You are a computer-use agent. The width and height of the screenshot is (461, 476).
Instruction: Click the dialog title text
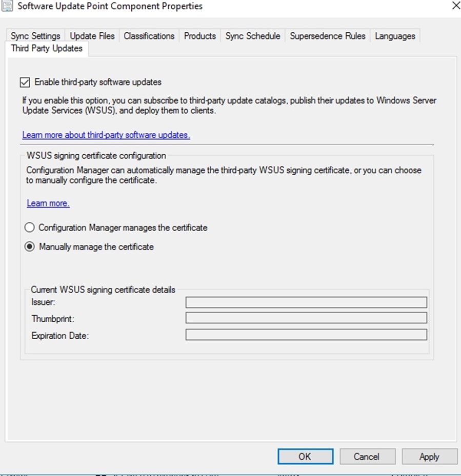[110, 6]
